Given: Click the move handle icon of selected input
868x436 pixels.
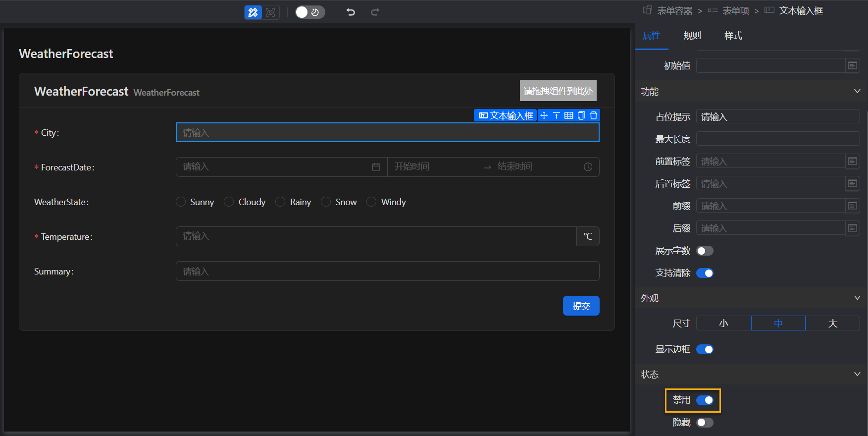Looking at the screenshot, I should 544,115.
